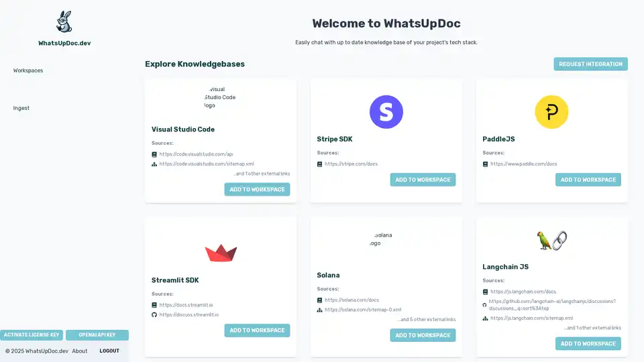Click Activate License Key button

click(32, 335)
